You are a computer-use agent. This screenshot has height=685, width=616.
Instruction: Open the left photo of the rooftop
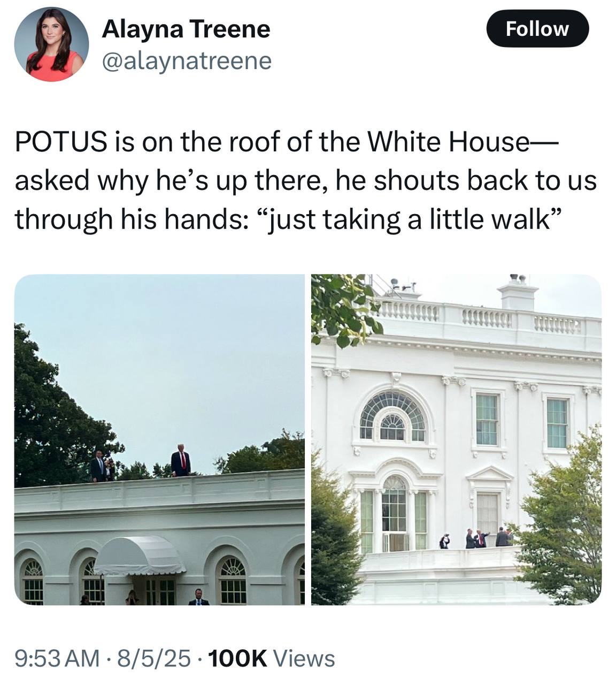[159, 439]
